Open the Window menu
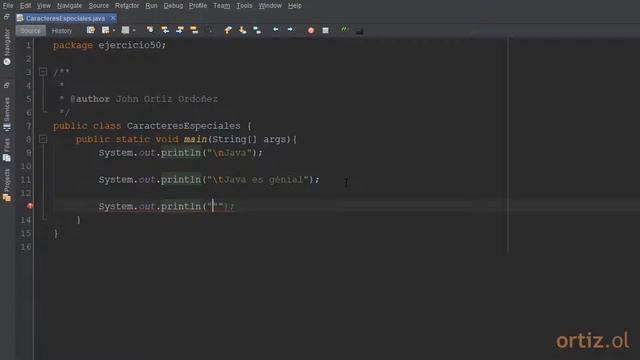The image size is (640, 360). [270, 6]
